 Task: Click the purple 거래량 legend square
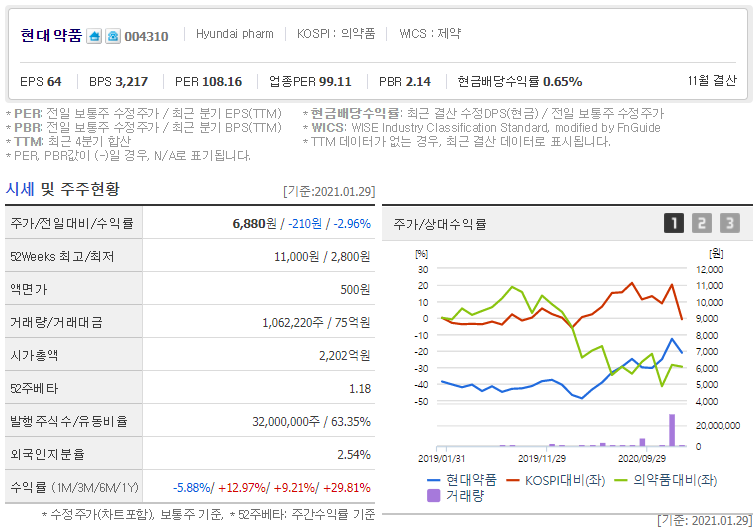[434, 496]
